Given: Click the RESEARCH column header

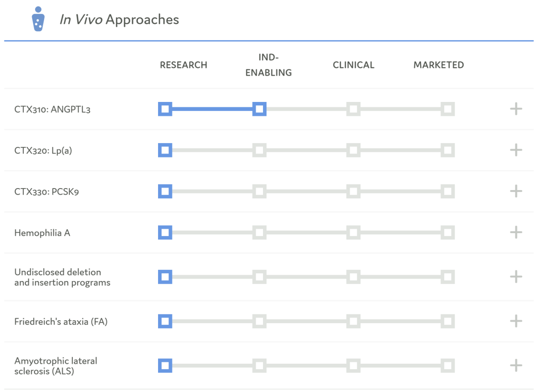Looking at the screenshot, I should pyautogui.click(x=183, y=65).
